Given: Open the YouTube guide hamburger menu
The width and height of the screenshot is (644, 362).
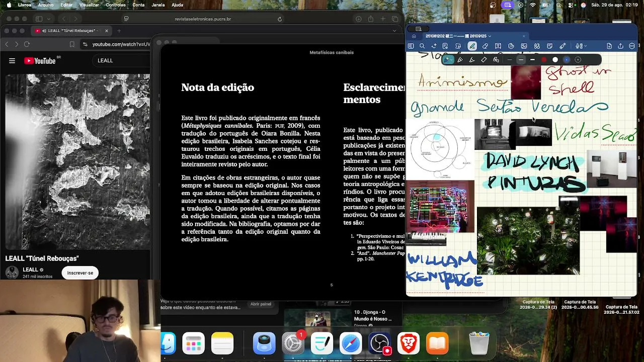Looking at the screenshot, I should (x=12, y=61).
